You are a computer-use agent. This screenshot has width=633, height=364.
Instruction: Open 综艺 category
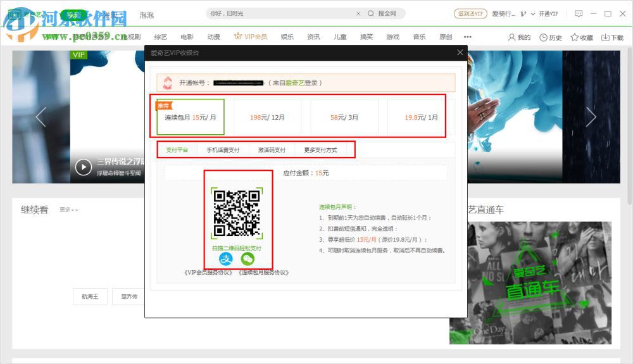(x=160, y=37)
